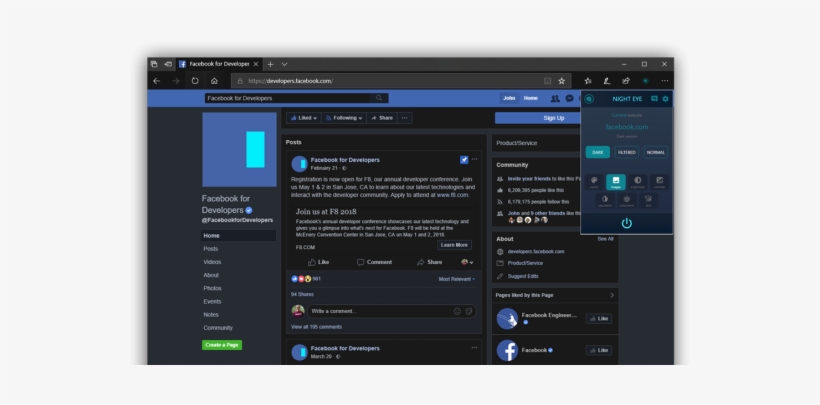Select Photos in page sidebar
This screenshot has width=820, height=405.
[x=212, y=288]
